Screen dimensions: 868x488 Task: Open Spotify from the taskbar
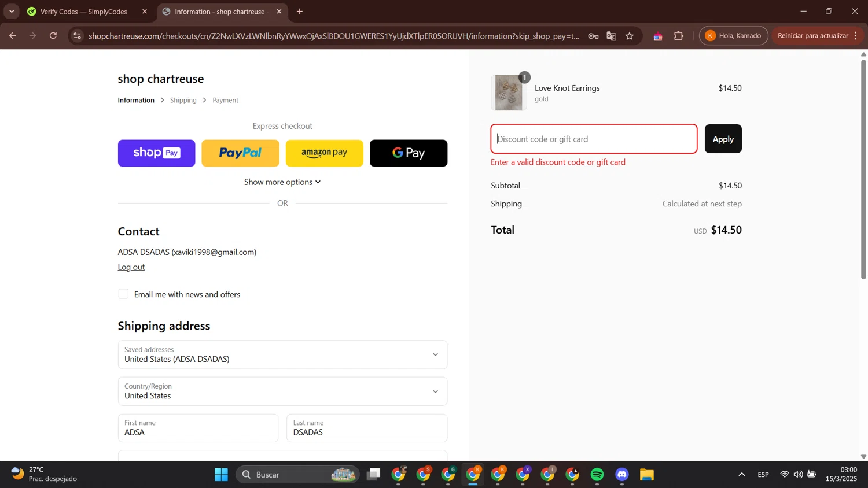(x=597, y=475)
